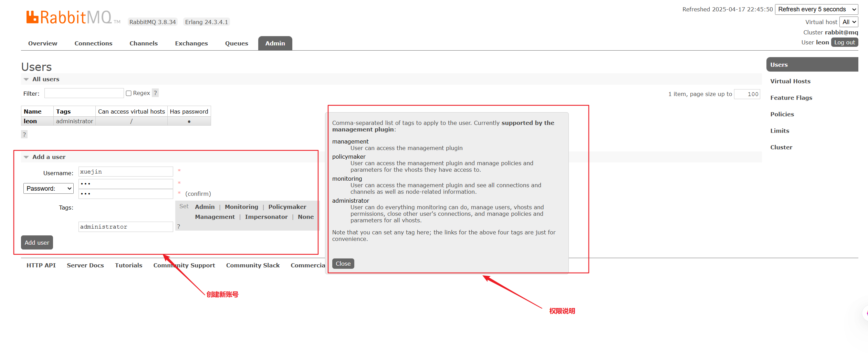This screenshot has height=361, width=868.
Task: Click the page size input field
Action: point(747,94)
